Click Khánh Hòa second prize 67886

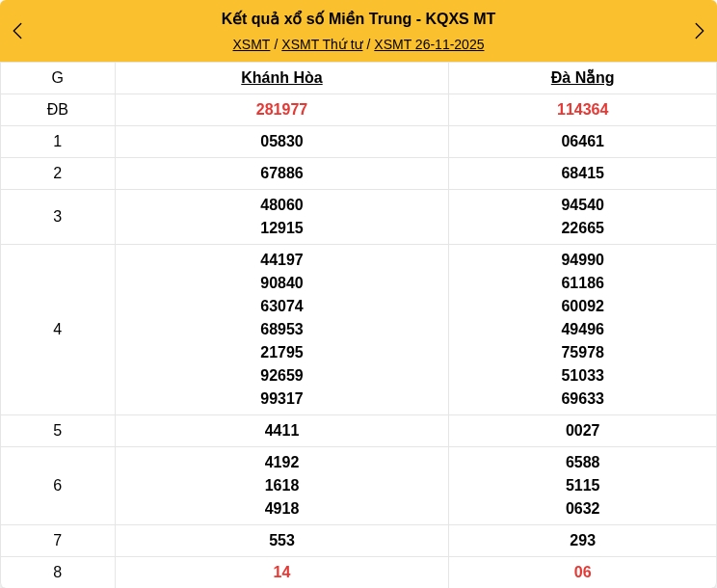281,174
